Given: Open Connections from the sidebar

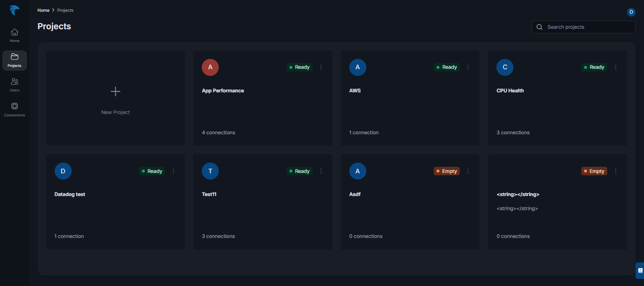Looking at the screenshot, I should click(15, 106).
